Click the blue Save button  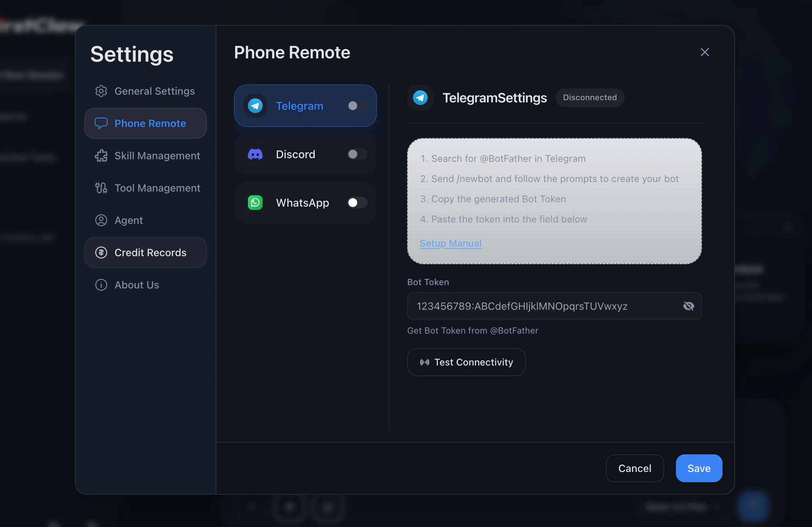[699, 468]
